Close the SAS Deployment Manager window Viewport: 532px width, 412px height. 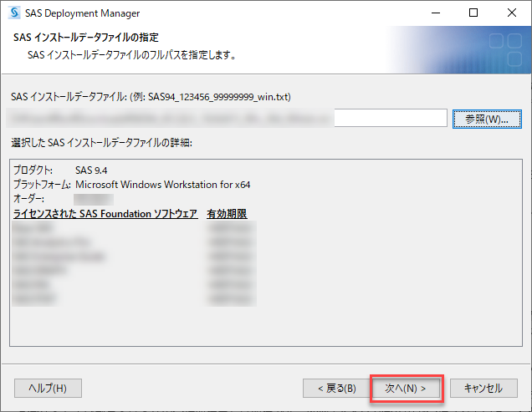click(x=512, y=13)
